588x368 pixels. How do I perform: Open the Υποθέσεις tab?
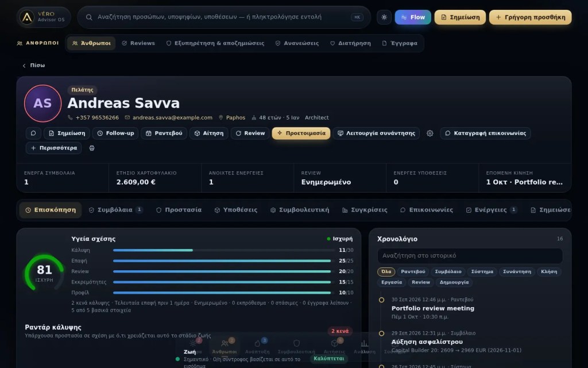[x=236, y=210]
